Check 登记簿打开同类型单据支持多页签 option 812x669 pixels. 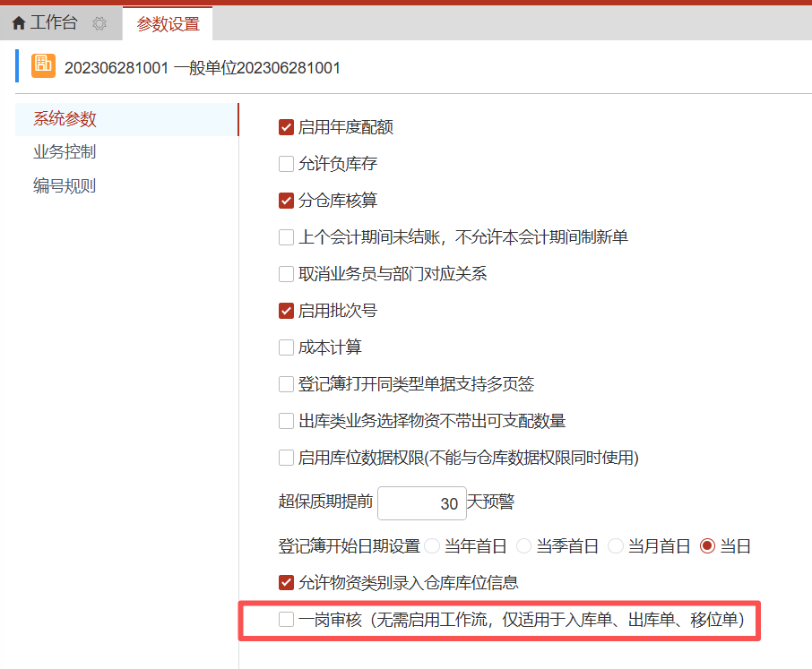287,384
